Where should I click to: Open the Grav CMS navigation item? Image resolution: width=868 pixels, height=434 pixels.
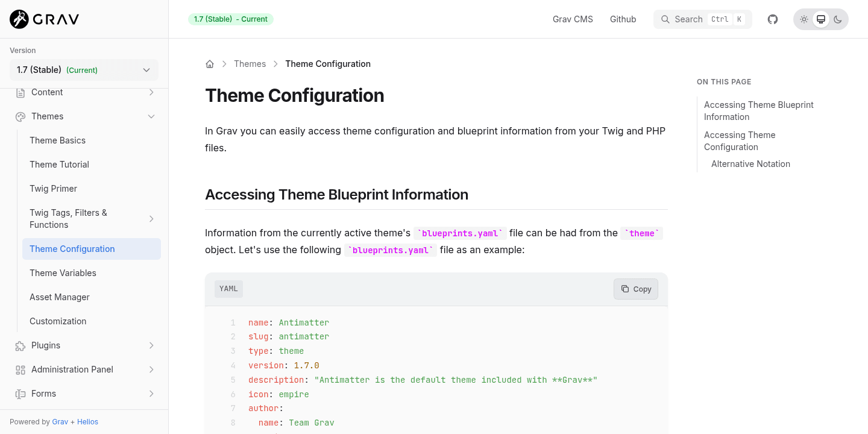click(x=572, y=19)
